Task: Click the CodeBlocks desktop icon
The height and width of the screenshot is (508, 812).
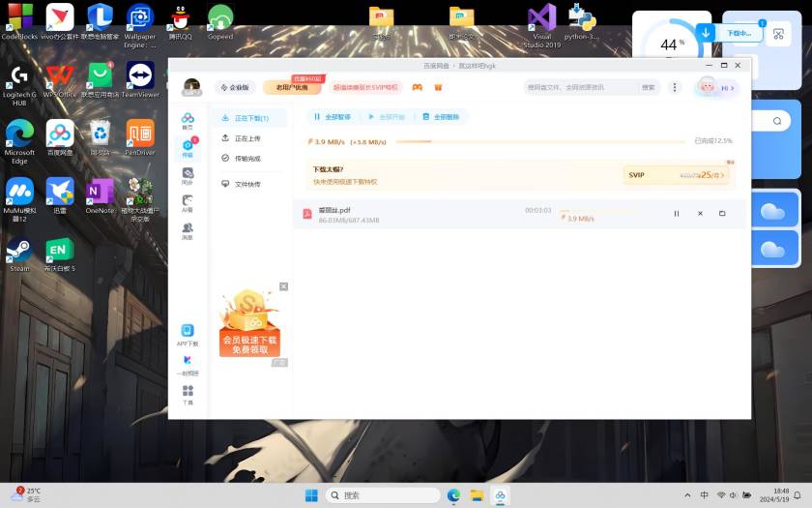Action: (19, 21)
